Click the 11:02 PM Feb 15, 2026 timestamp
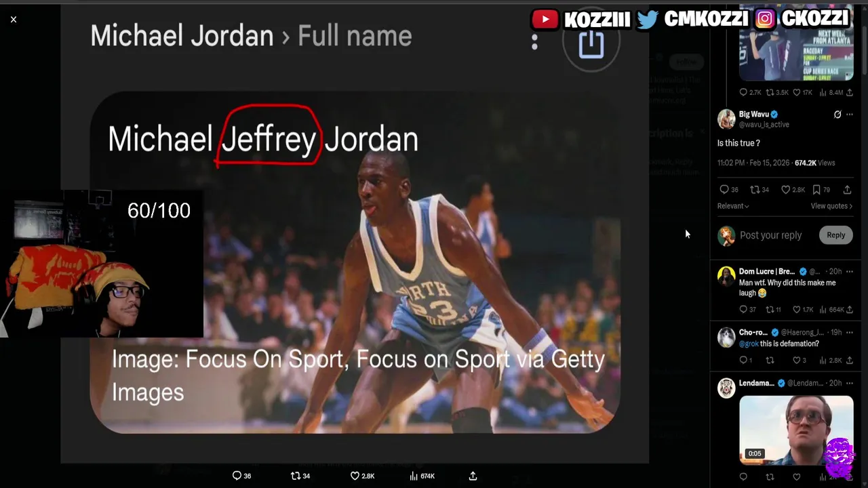 [x=753, y=163]
